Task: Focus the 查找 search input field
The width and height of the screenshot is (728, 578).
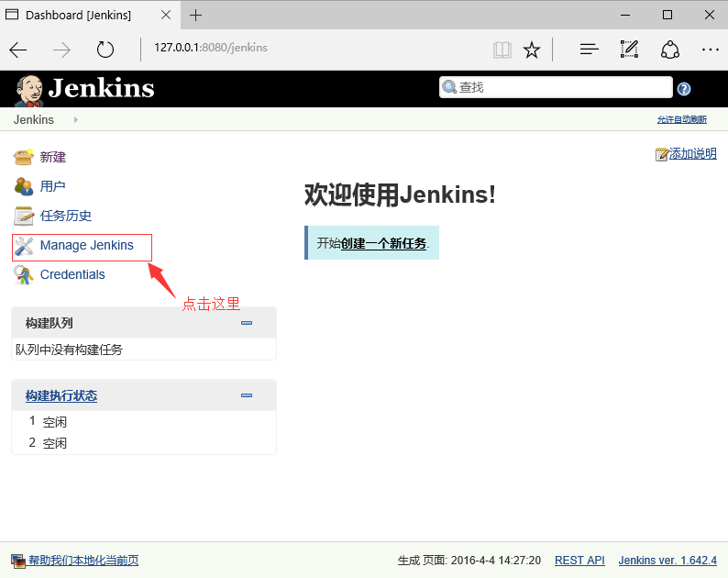Action: coord(556,87)
